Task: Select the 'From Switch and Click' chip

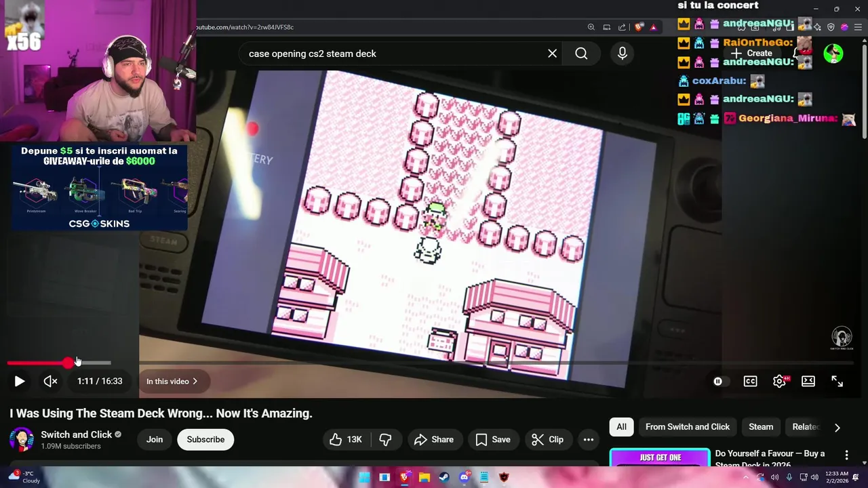Action: 688,427
